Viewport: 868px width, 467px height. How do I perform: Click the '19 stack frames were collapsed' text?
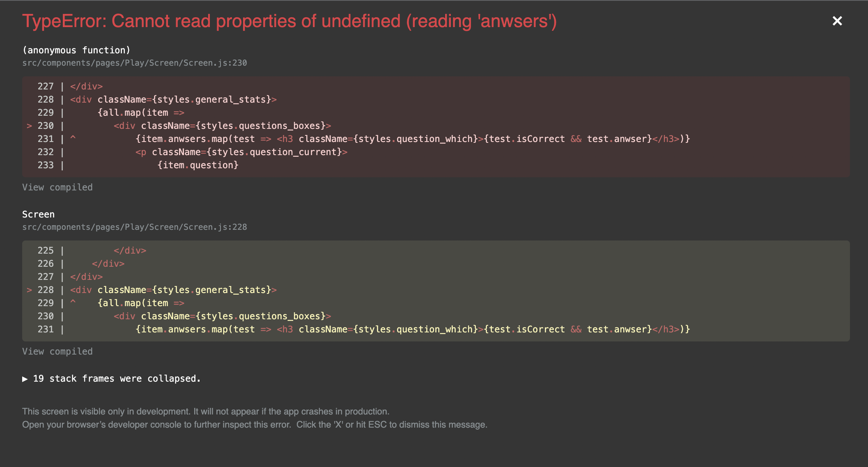[x=117, y=379]
